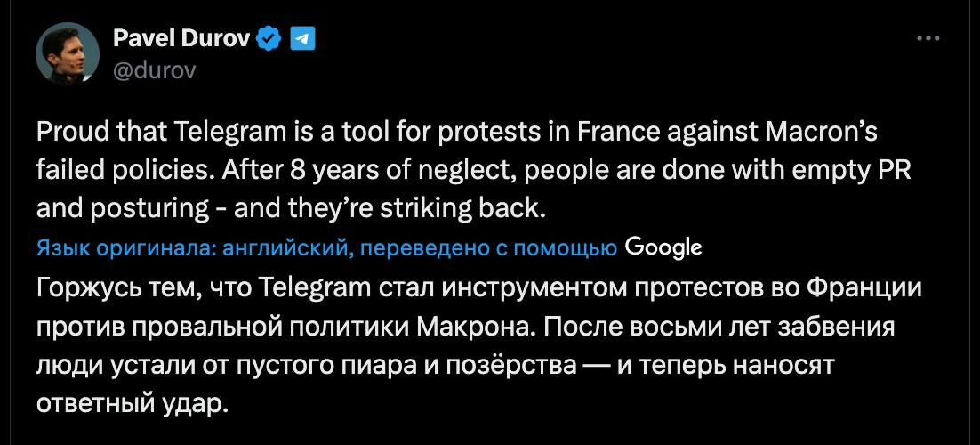Click "Язык оригинала: английский" notice

(193, 247)
